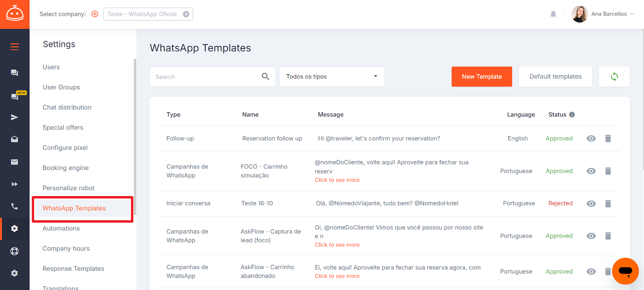This screenshot has height=290, width=644.
Task: Refresh templates with green sync icon
Action: (614, 76)
